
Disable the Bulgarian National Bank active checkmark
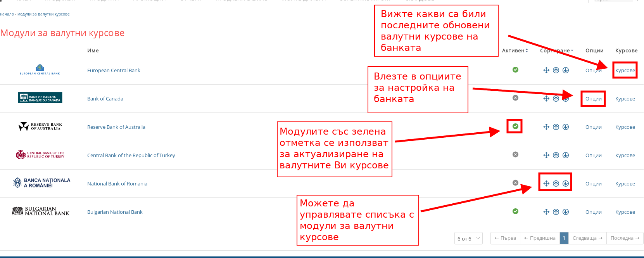pyautogui.click(x=515, y=211)
